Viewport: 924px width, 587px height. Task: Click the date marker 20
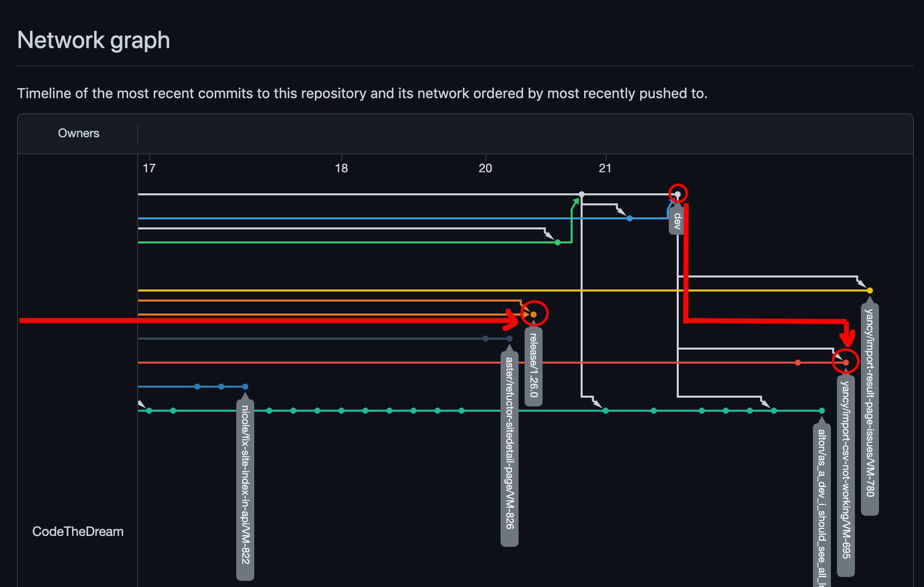pyautogui.click(x=486, y=168)
